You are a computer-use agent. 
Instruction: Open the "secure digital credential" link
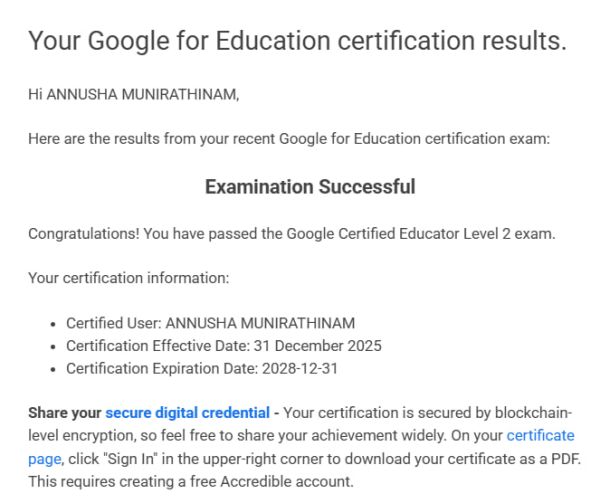tap(187, 413)
